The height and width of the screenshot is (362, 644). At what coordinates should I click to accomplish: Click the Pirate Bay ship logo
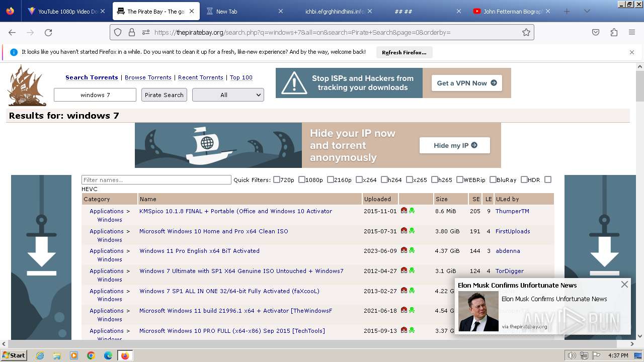pos(27,85)
